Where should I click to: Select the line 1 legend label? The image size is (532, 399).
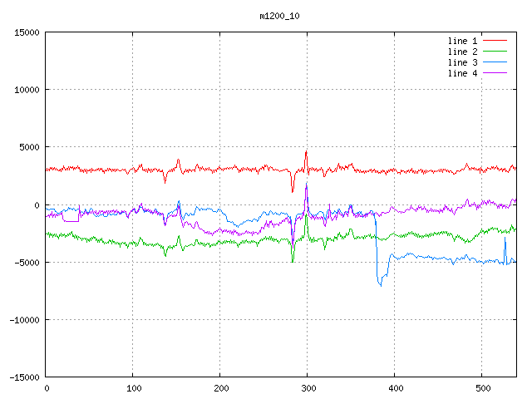[x=462, y=41]
